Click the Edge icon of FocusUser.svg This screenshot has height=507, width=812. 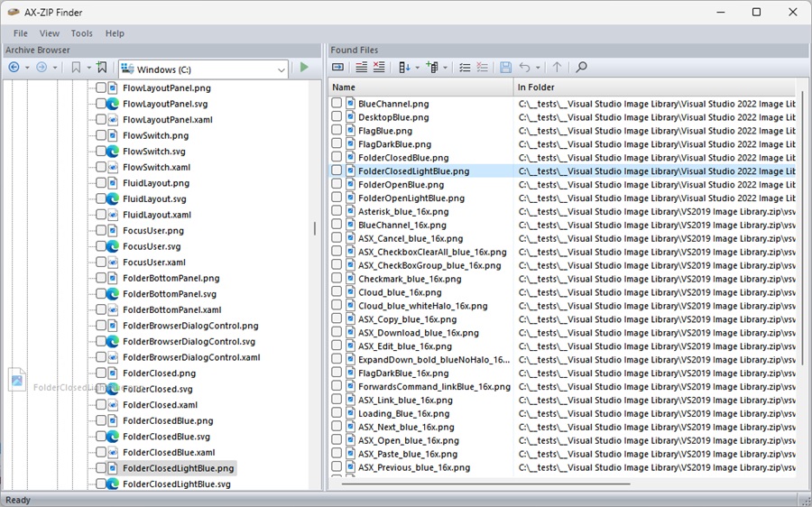113,246
